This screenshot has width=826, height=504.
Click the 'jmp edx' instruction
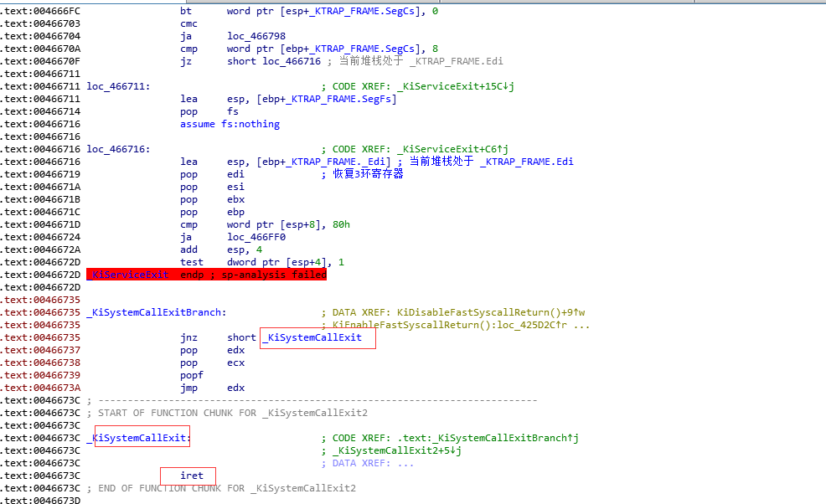coord(212,388)
